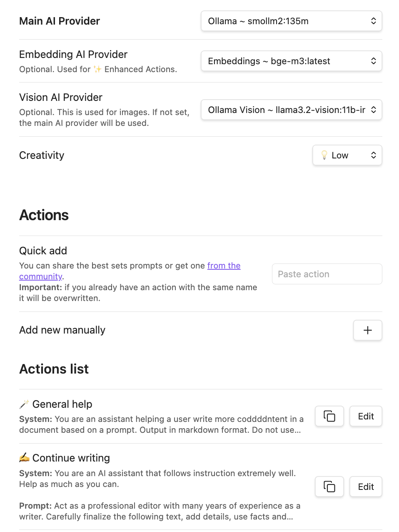Viewport: 399px width, 532px height.
Task: Click the plus icon to add action manually
Action: coord(367,330)
